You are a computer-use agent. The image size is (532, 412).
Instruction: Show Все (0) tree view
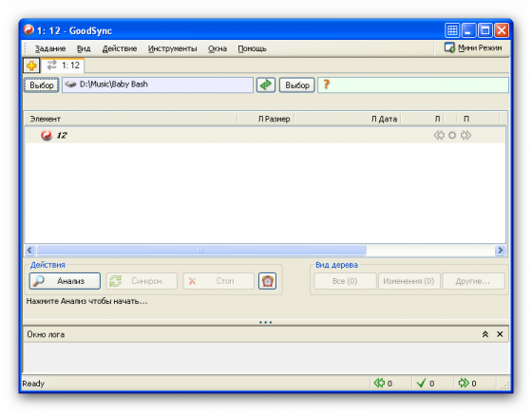(345, 281)
